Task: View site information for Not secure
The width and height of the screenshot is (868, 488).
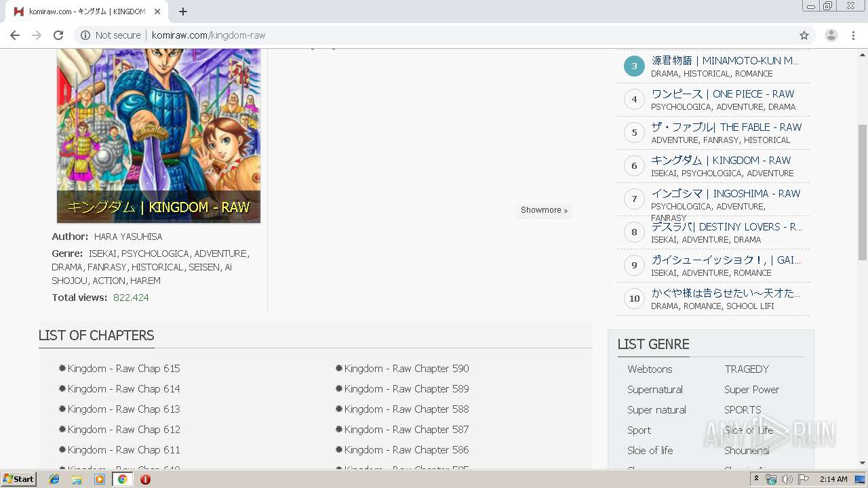Action: (x=111, y=35)
